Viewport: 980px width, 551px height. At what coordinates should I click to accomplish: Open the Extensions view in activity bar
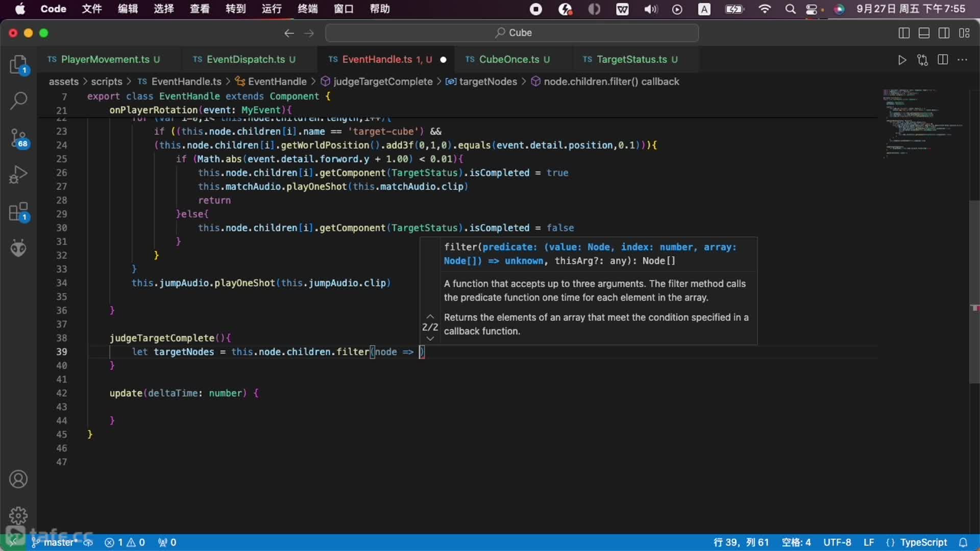coord(18,212)
